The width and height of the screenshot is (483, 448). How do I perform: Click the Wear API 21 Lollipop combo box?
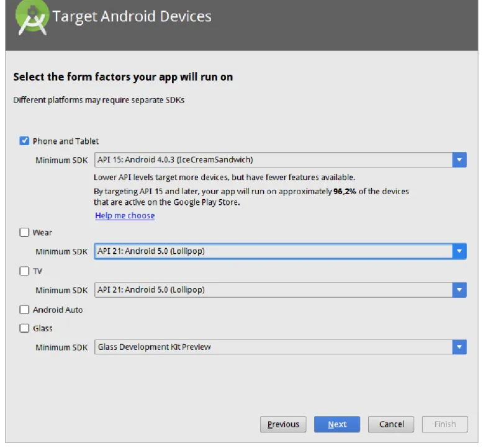(281, 251)
